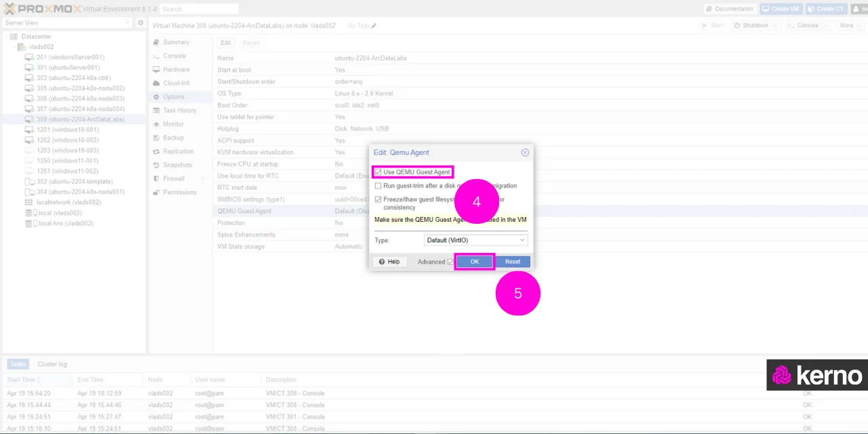Click the Firewall shield icon
This screenshot has height=434, width=868.
[x=157, y=178]
